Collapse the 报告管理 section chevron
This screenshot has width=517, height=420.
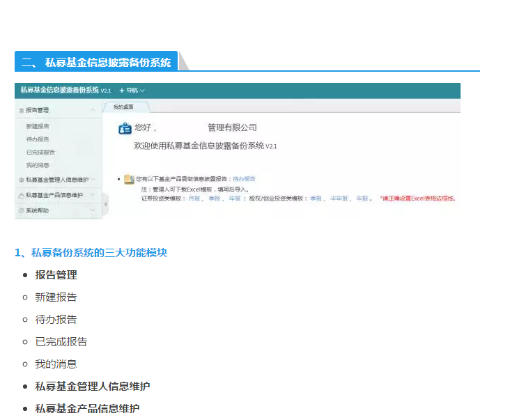coord(93,110)
